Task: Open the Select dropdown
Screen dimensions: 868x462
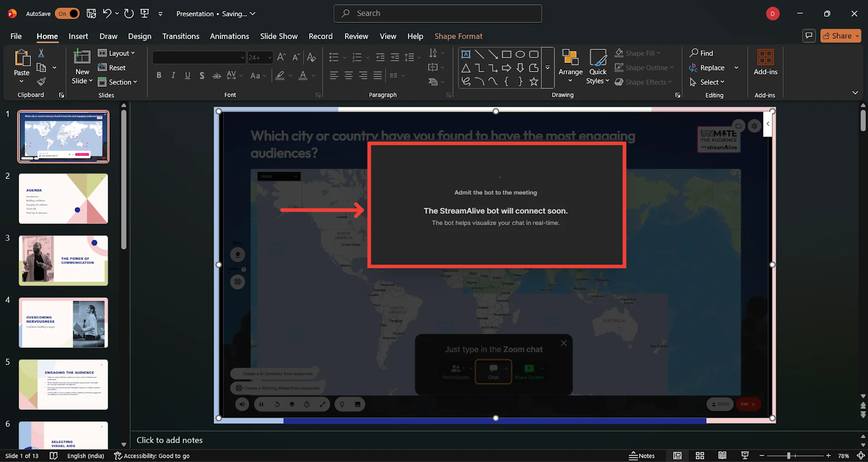Action: [x=707, y=82]
